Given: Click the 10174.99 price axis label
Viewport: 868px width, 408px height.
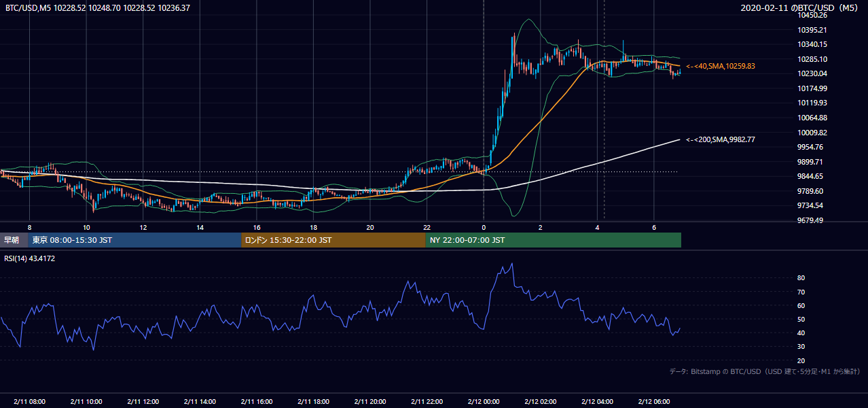Looking at the screenshot, I should coord(812,88).
